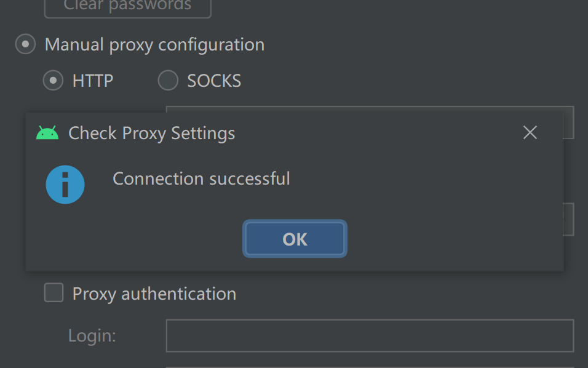Click the Login: field label
Viewport: 588px width, 368px height.
pos(92,335)
